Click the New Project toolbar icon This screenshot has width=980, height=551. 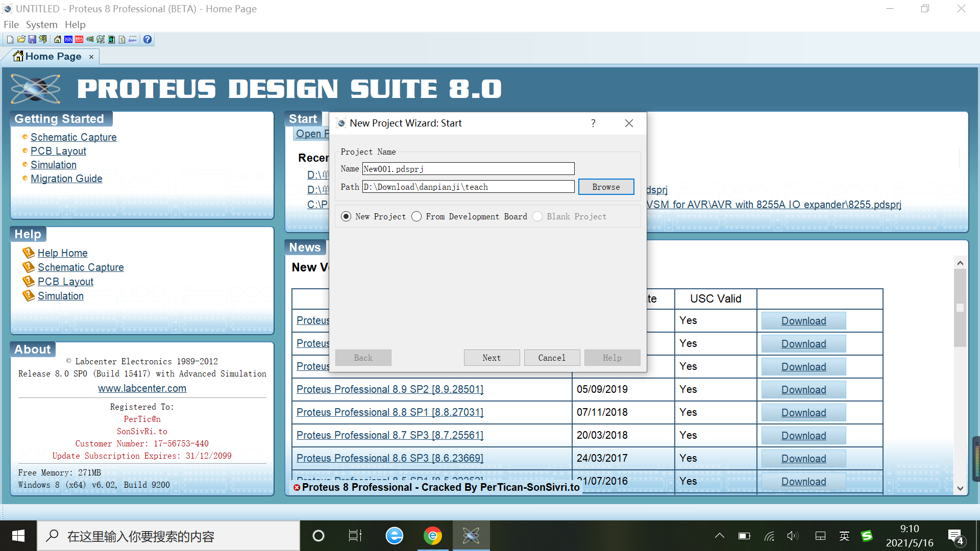click(x=10, y=39)
